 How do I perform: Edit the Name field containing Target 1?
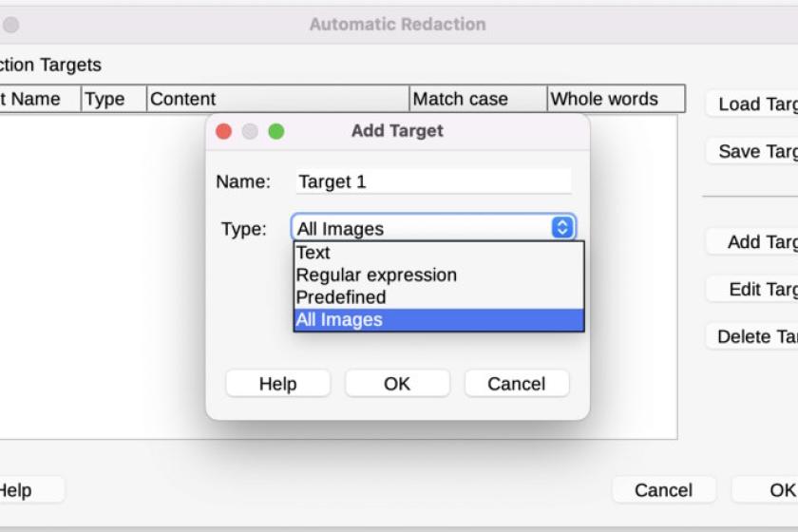tap(433, 181)
